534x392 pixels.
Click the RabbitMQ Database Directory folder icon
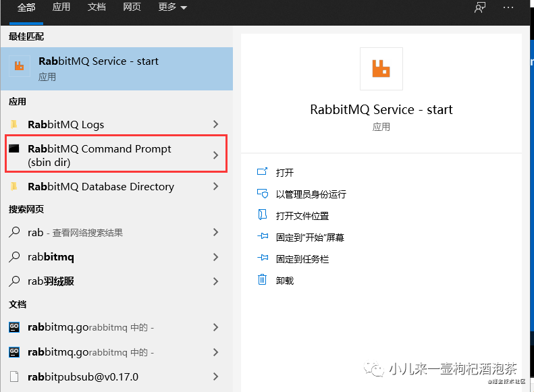pyautogui.click(x=14, y=186)
